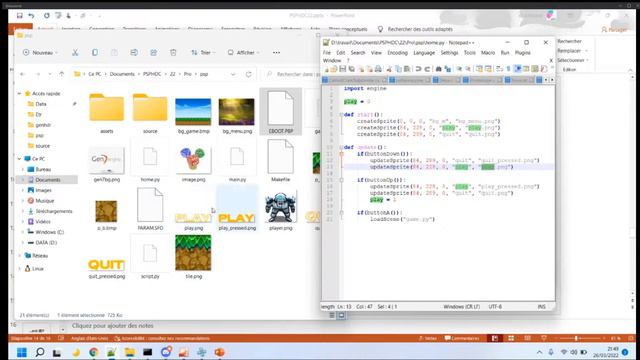
Task: Click the Find binoculars icon in Notepad++
Action: tap(439, 69)
